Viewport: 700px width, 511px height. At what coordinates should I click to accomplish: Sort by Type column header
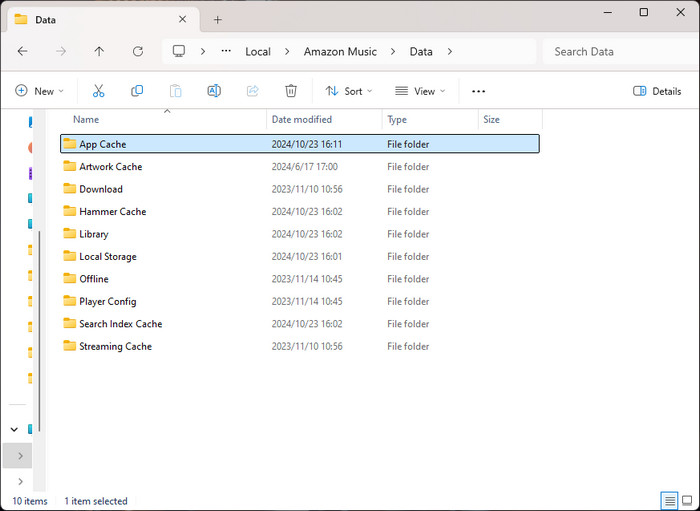pos(397,119)
